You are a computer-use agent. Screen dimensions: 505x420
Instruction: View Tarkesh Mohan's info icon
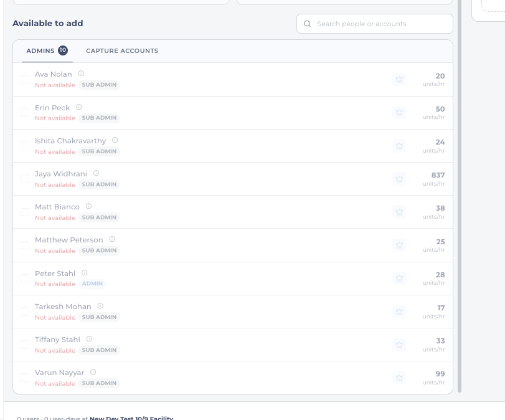(x=100, y=306)
